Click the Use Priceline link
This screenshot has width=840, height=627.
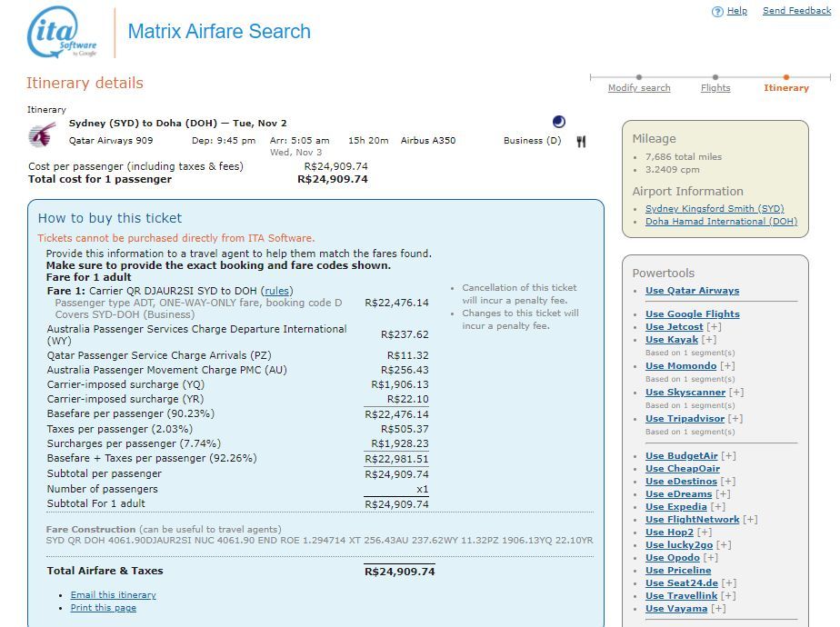click(678, 571)
